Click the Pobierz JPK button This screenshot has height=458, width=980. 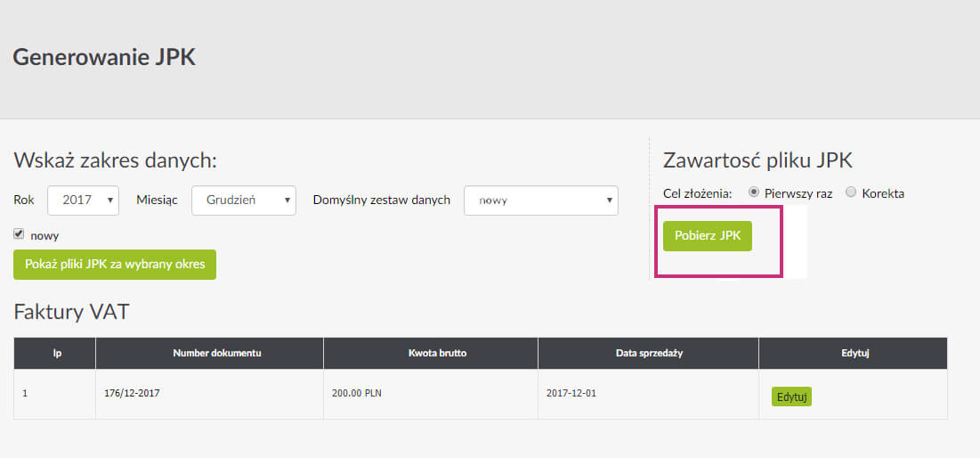click(708, 236)
